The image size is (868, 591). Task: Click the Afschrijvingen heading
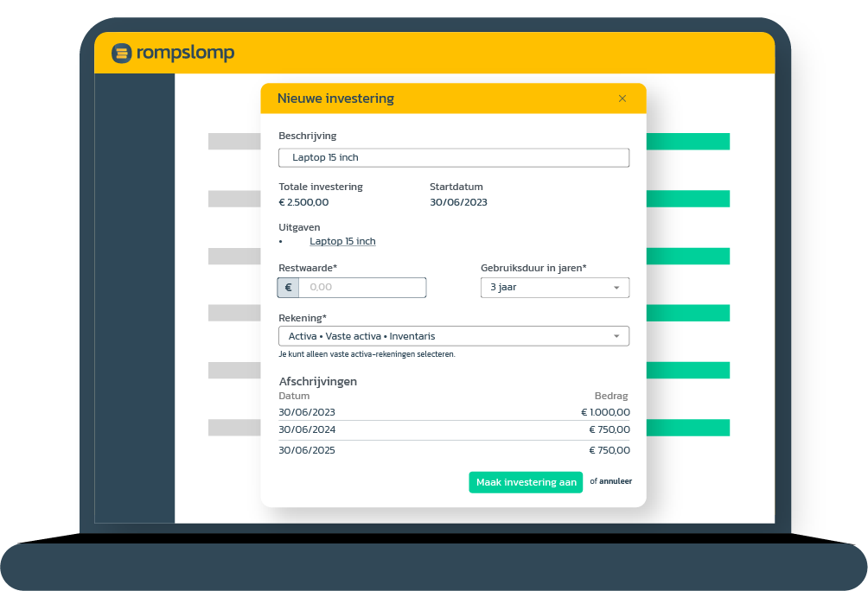pos(318,381)
